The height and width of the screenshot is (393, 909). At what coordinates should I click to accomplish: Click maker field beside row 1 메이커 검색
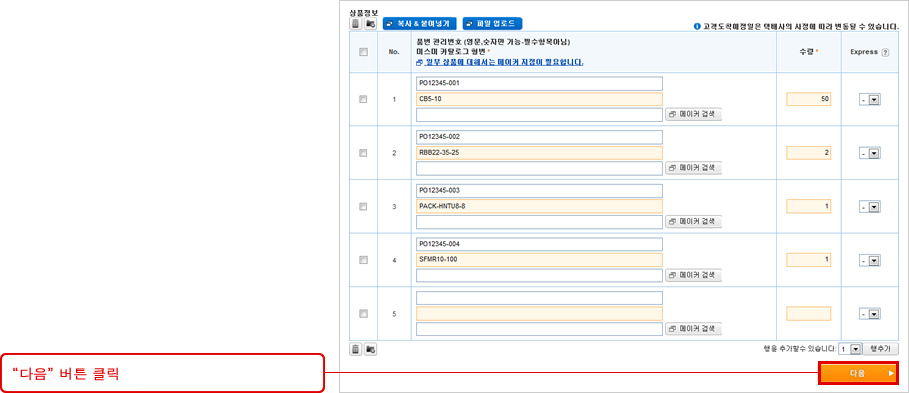pyautogui.click(x=539, y=115)
